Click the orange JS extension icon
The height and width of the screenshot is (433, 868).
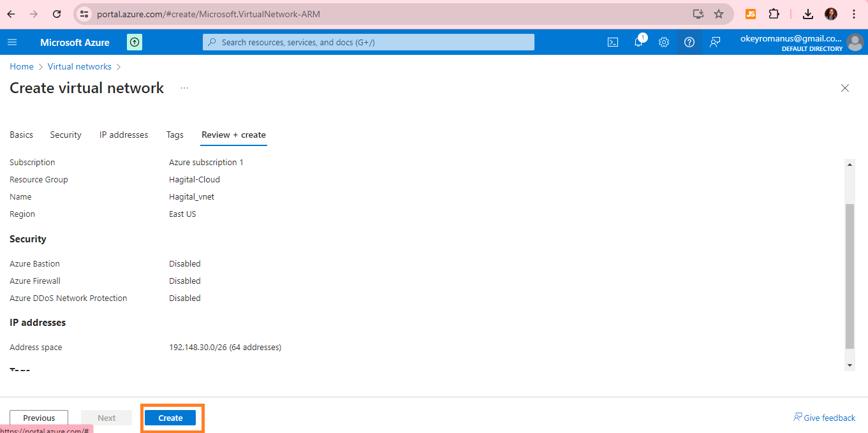[x=751, y=13]
